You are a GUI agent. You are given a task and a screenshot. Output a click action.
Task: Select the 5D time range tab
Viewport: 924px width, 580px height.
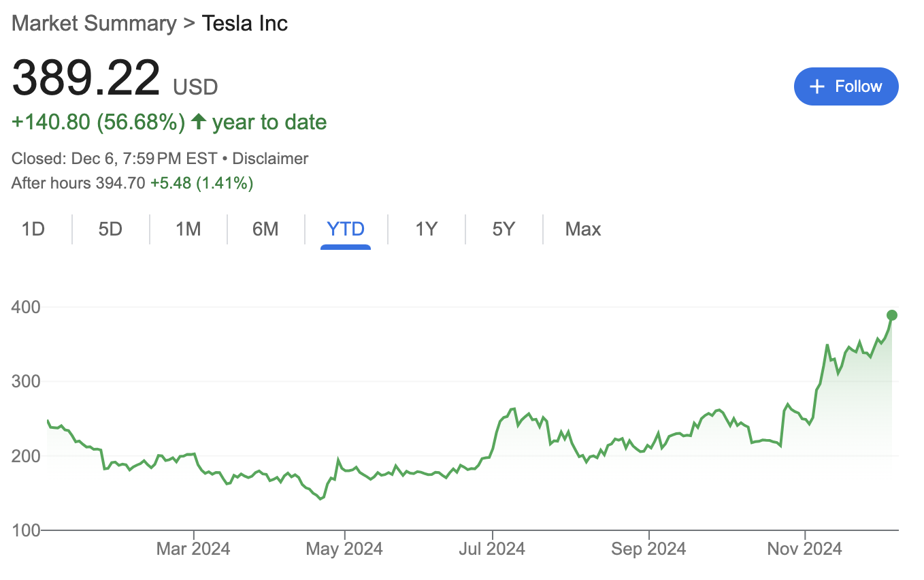pos(110,229)
